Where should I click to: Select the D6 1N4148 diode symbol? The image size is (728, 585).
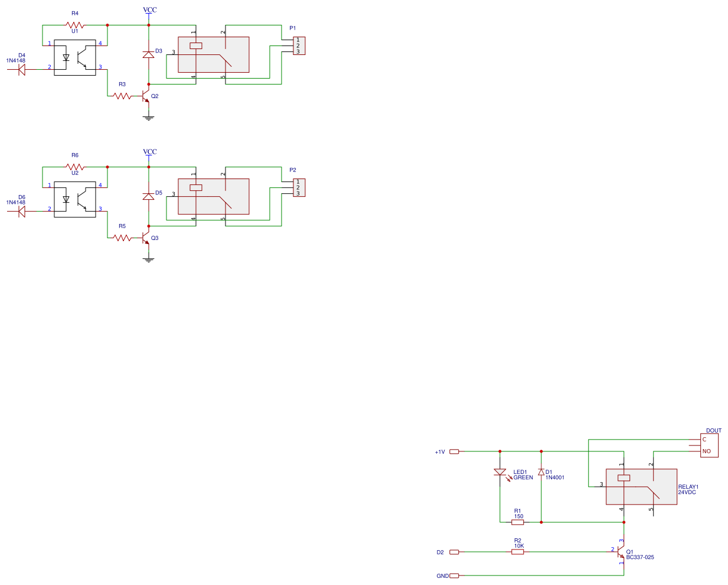(x=22, y=212)
